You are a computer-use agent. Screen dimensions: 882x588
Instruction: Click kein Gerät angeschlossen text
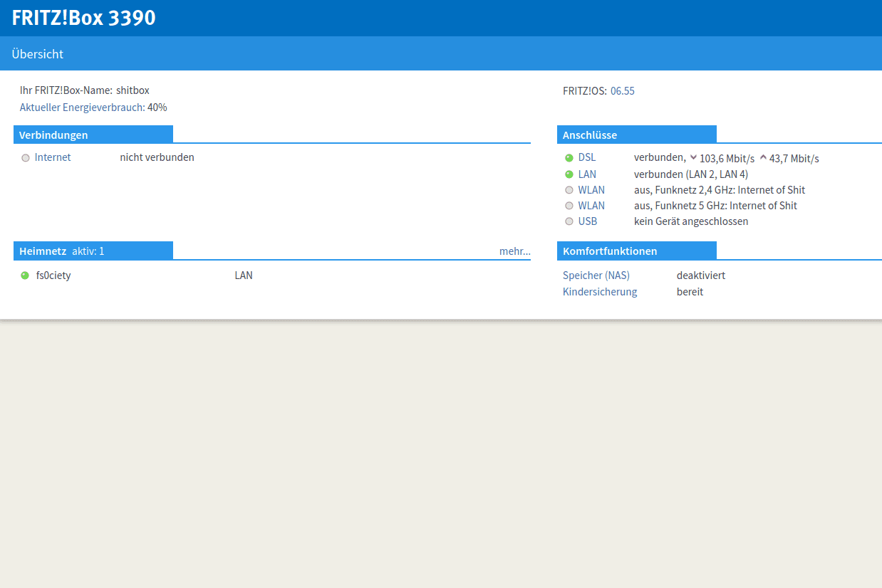point(691,221)
